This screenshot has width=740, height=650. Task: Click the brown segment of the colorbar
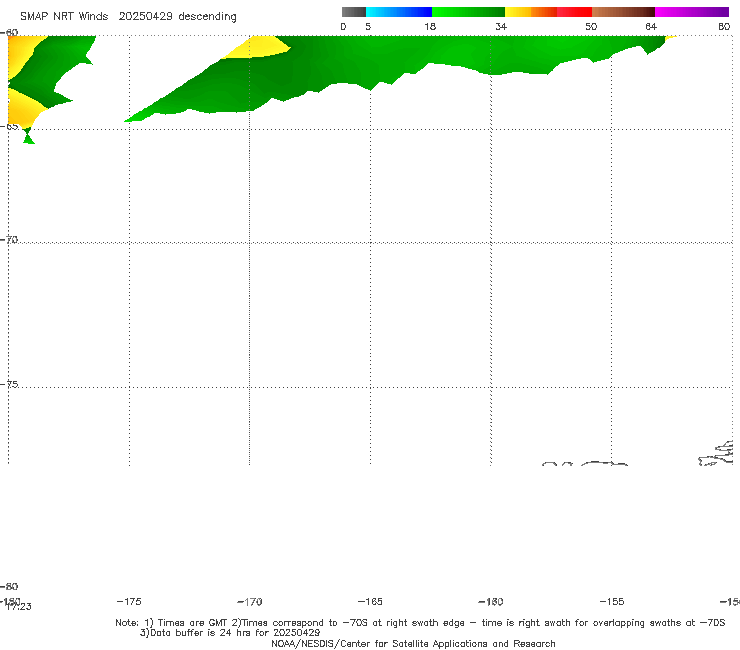pyautogui.click(x=623, y=12)
